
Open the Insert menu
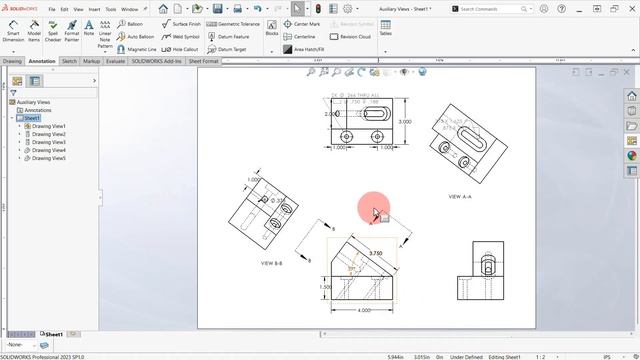point(94,9)
